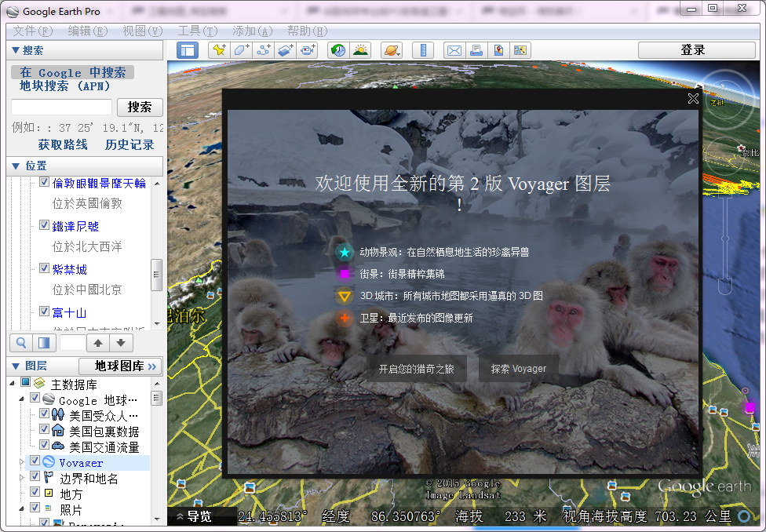Click 开启您的猎奇之旅 button
The image size is (766, 532).
(x=417, y=369)
